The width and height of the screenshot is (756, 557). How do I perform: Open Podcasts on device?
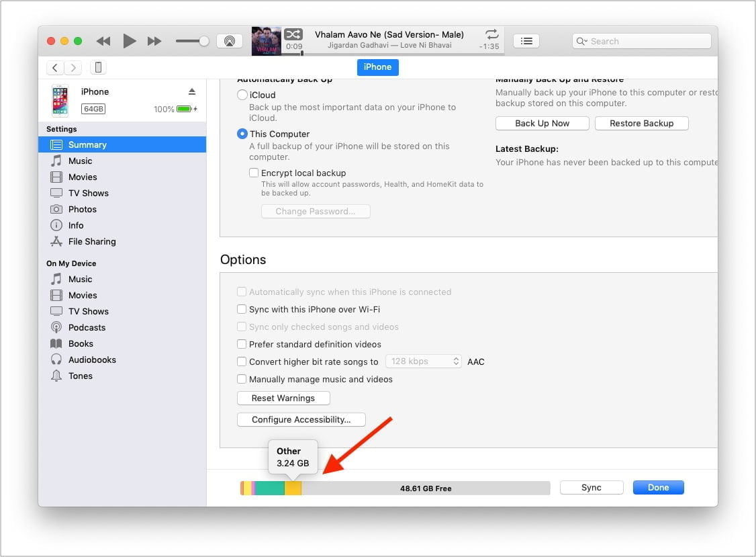(x=122, y=328)
